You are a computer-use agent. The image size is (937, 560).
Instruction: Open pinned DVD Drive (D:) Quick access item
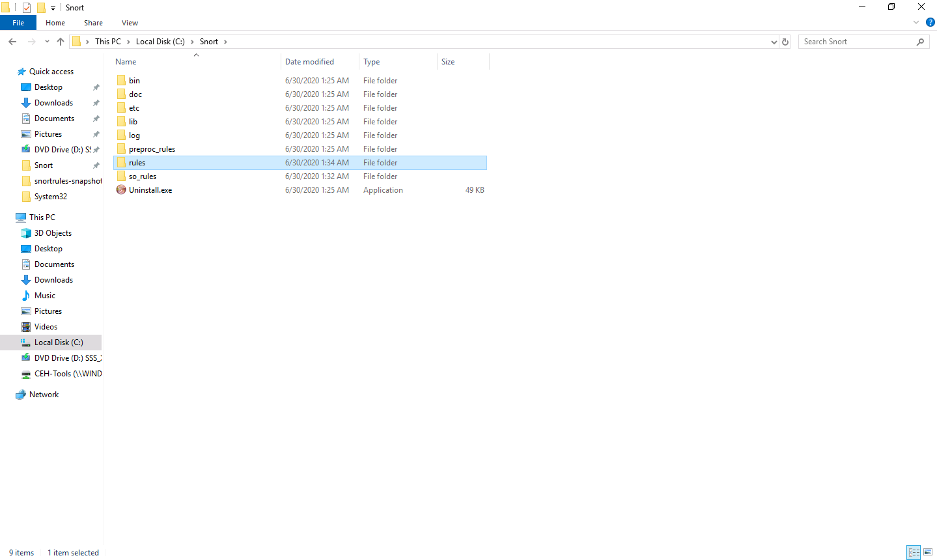pos(63,150)
